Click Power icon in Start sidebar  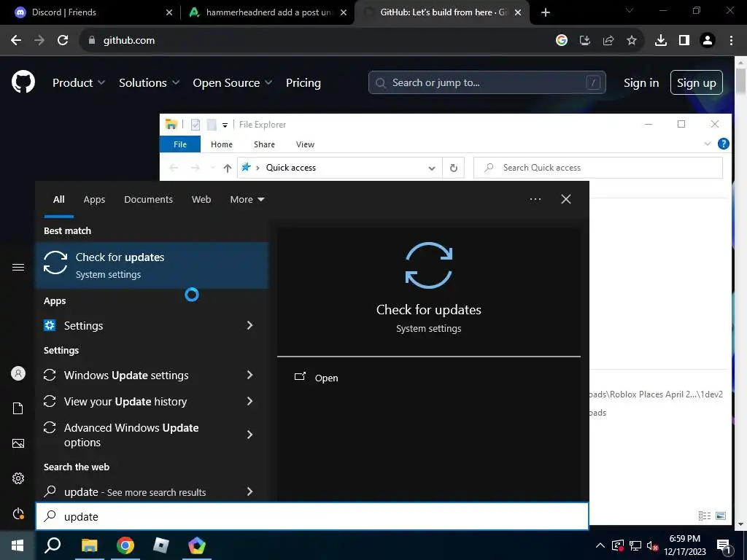(x=18, y=514)
